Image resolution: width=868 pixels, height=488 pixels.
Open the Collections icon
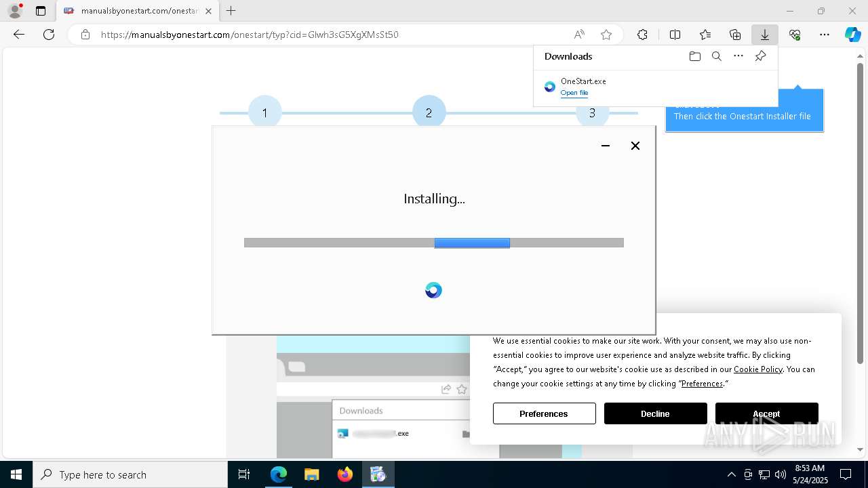coord(735,35)
